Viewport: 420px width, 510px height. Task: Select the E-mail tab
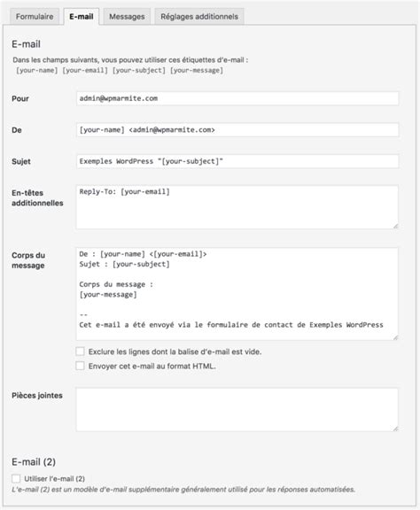81,17
